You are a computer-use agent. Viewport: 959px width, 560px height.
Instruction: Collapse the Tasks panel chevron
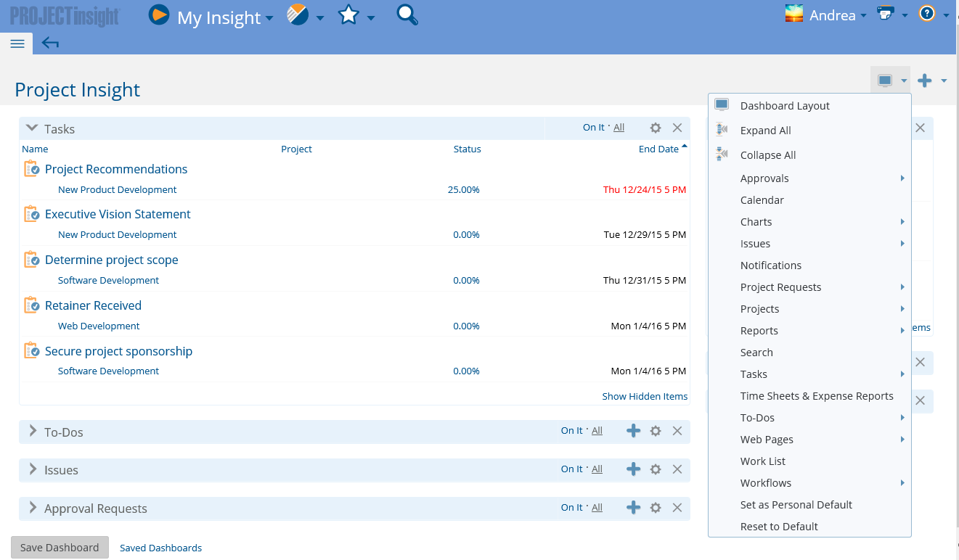coord(32,128)
